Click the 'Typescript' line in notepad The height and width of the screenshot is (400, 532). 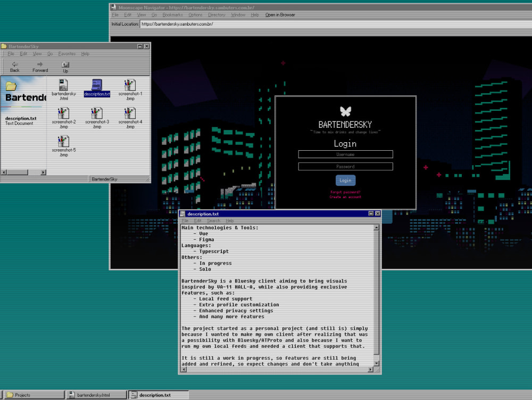[214, 251]
